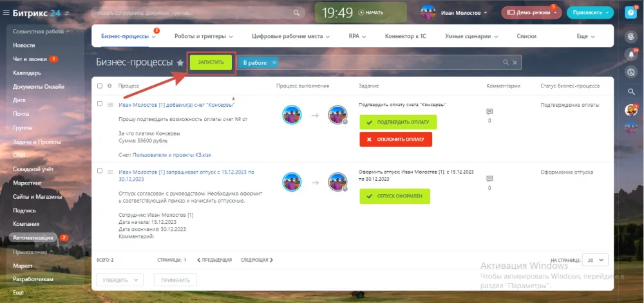Click the initiator avatar in the отпуск row

point(292,182)
